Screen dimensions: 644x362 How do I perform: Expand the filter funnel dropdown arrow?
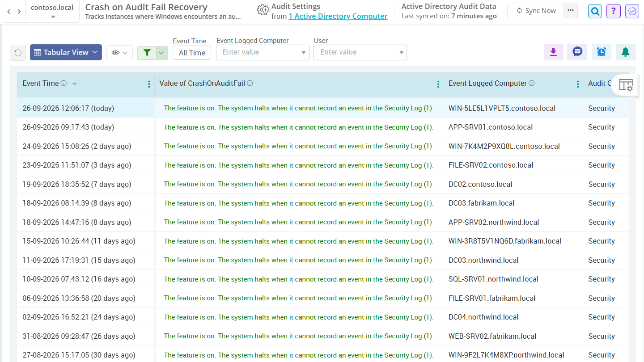point(162,53)
